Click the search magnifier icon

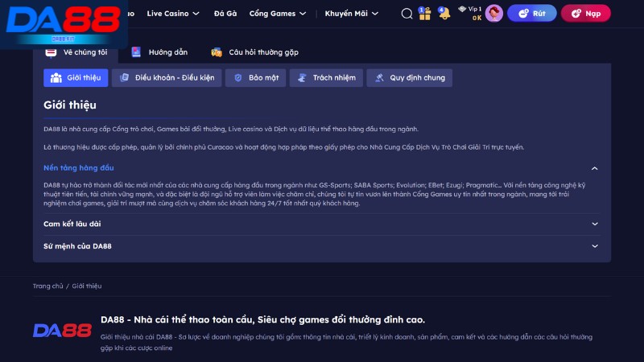pos(407,14)
